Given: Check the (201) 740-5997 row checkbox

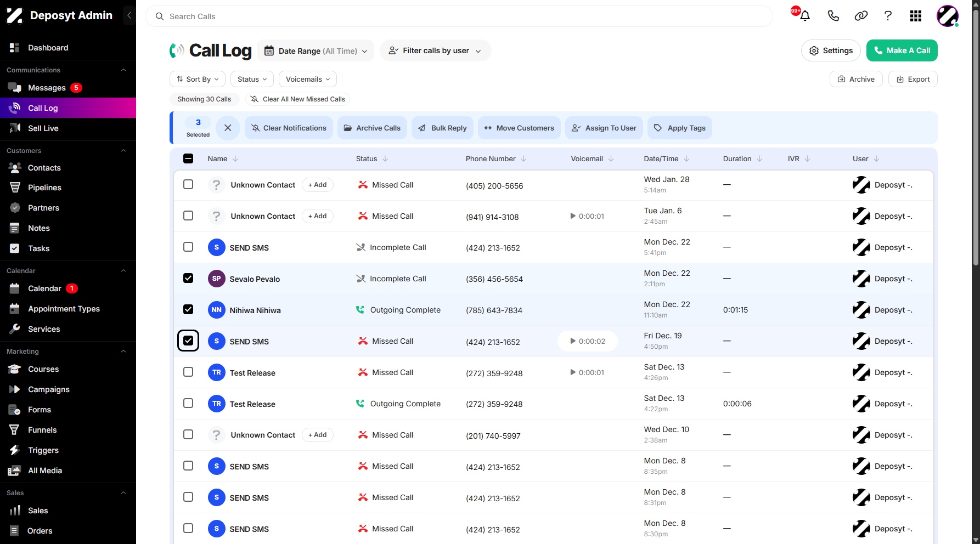Looking at the screenshot, I should [x=188, y=434].
